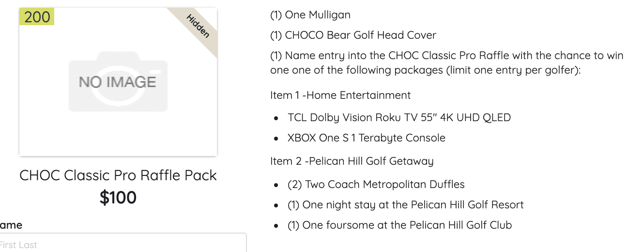The height and width of the screenshot is (252, 644).
Task: Click the Two Coach Metropolitan Duffles bullet
Action: pos(376,185)
